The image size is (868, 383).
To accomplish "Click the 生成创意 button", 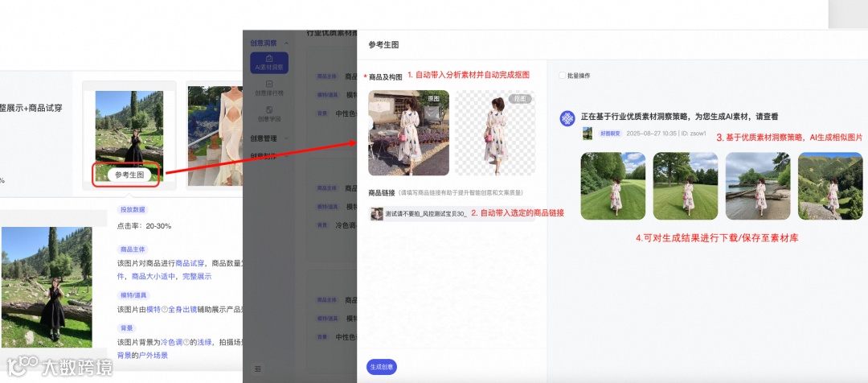I will tap(382, 367).
